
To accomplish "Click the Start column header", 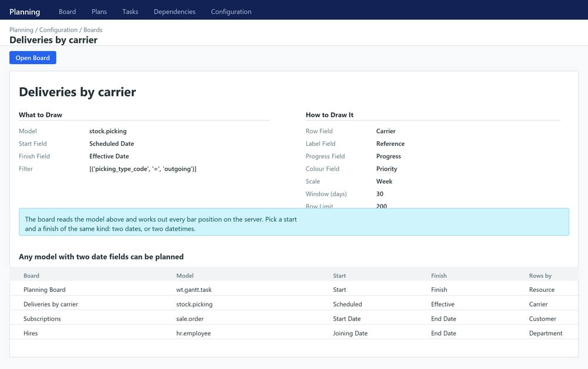I will 339,275.
